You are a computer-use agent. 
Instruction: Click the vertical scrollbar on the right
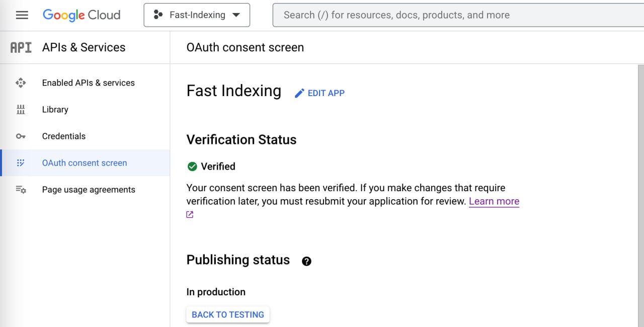641,195
